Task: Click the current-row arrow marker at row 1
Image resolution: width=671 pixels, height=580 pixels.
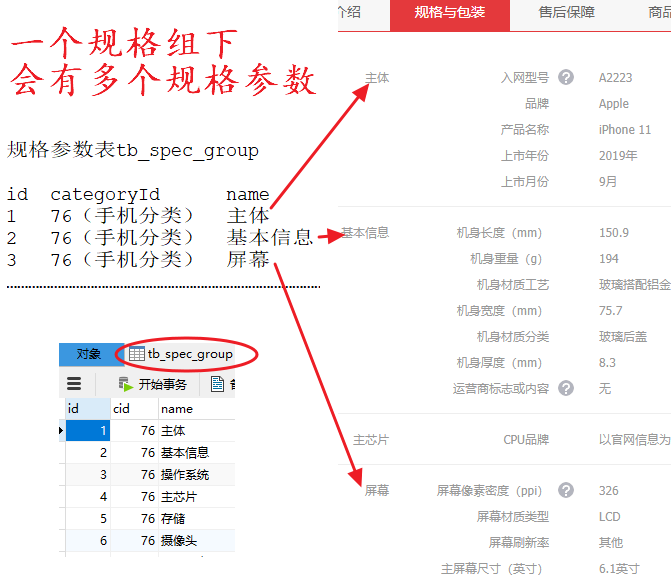Action: pos(62,431)
